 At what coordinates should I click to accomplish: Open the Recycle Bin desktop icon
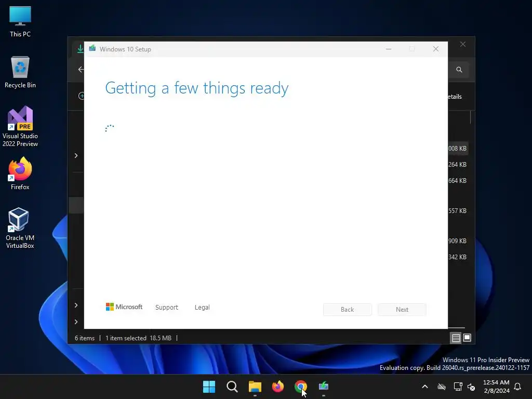(x=20, y=72)
